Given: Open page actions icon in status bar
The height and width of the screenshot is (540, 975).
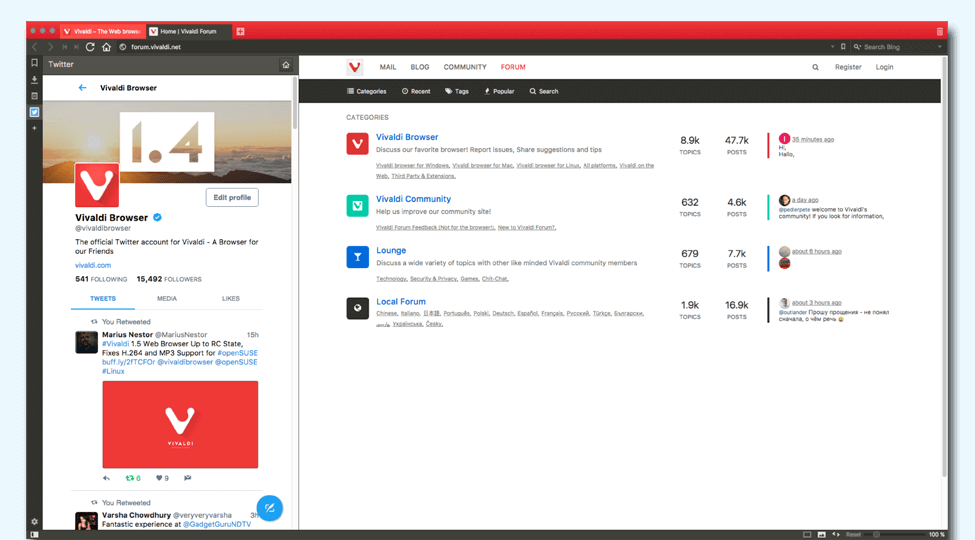Looking at the screenshot, I should tap(836, 534).
